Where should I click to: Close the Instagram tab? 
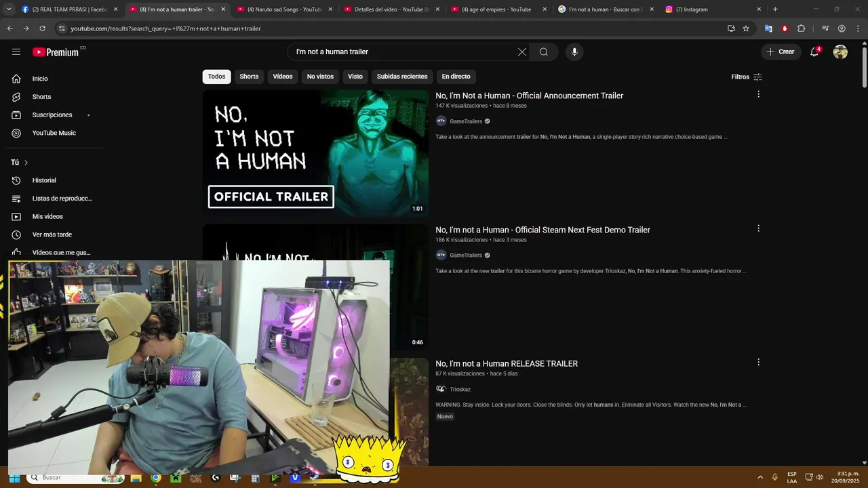click(759, 9)
